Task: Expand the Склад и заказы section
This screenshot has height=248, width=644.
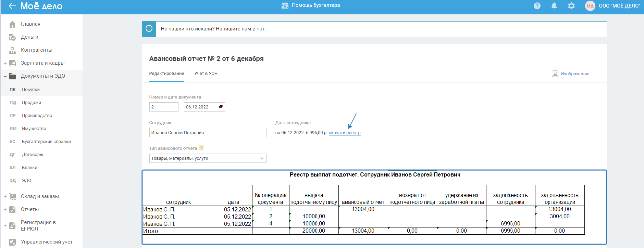Action: 5,197
